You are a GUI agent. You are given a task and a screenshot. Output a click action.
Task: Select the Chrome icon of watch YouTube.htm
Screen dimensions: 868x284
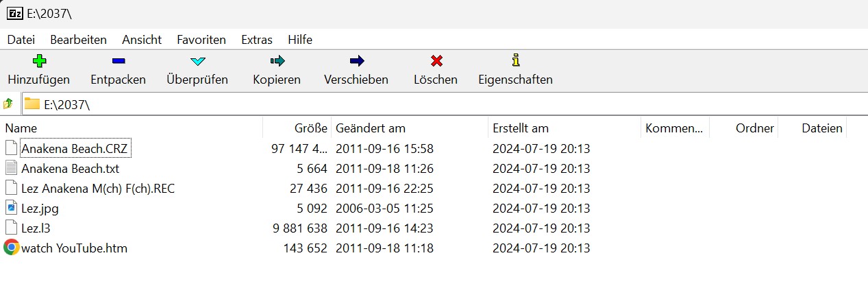(11, 248)
